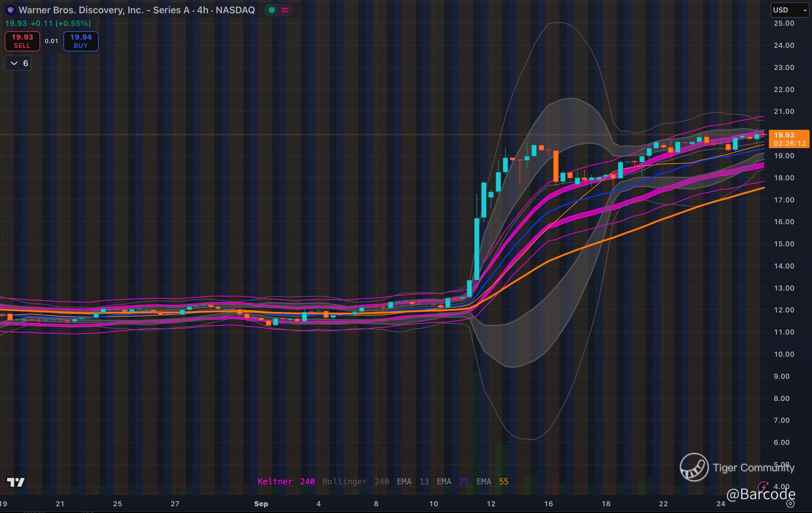This screenshot has height=513, width=812.
Task: Toggle the EMA 21 legend label
Action: [x=453, y=481]
